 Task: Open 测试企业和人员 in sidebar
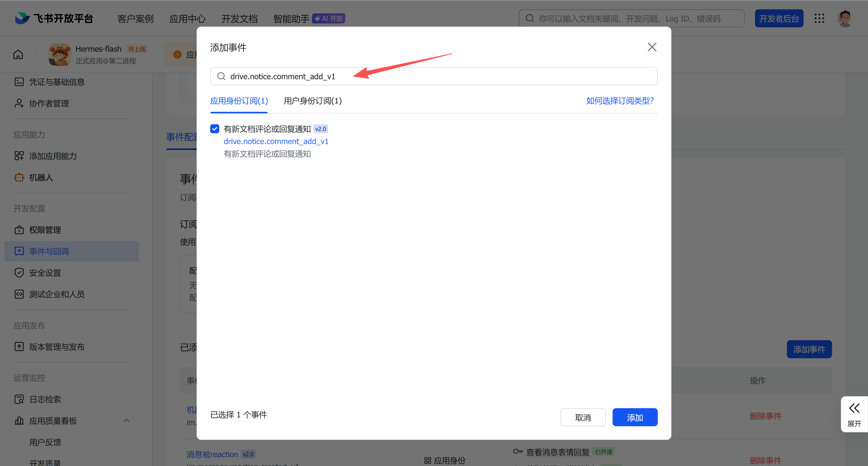50,294
